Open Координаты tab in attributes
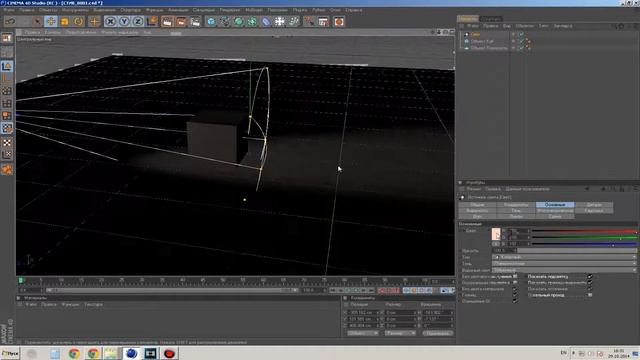This screenshot has height=360, width=640. tap(516, 205)
